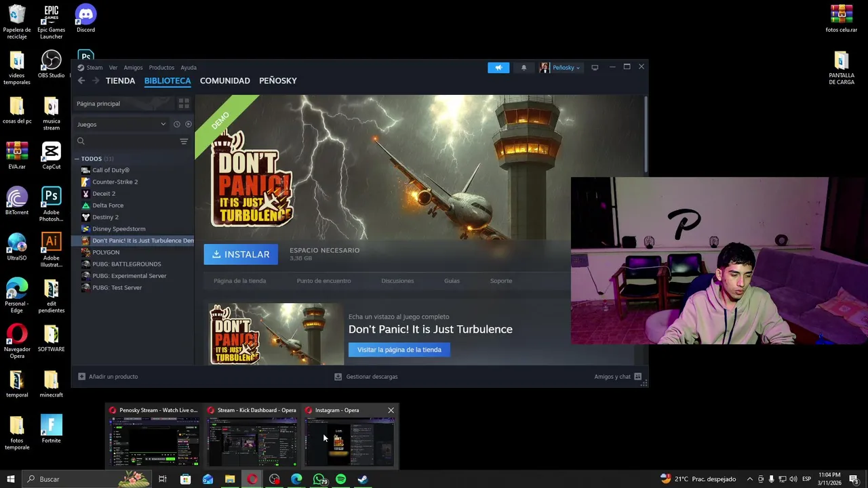Viewport: 868px width, 488px height.
Task: Click the library search field
Action: tap(125, 141)
